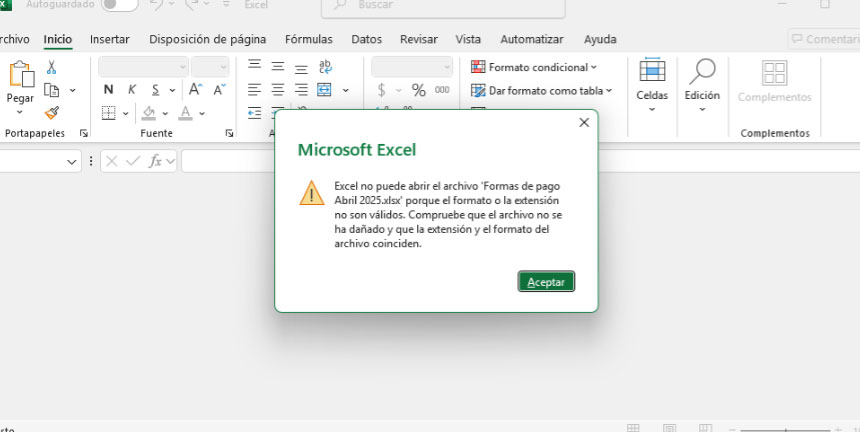Align text to bottom icon
Screen dimensions: 860x432
click(301, 69)
